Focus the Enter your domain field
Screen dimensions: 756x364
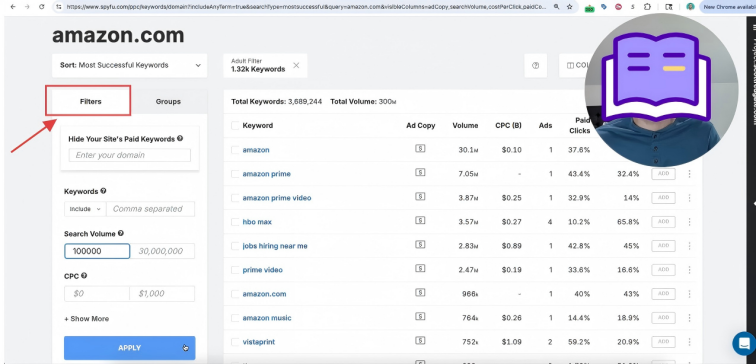pos(130,155)
